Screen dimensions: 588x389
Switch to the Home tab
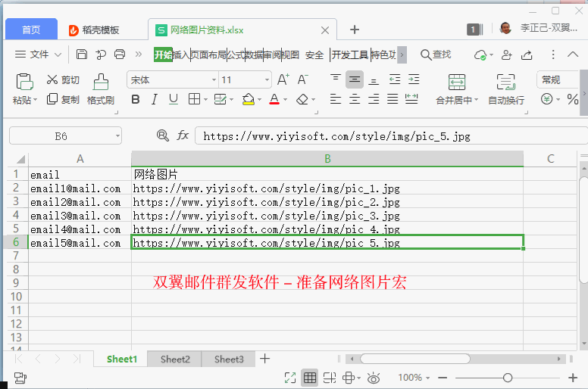(x=31, y=30)
